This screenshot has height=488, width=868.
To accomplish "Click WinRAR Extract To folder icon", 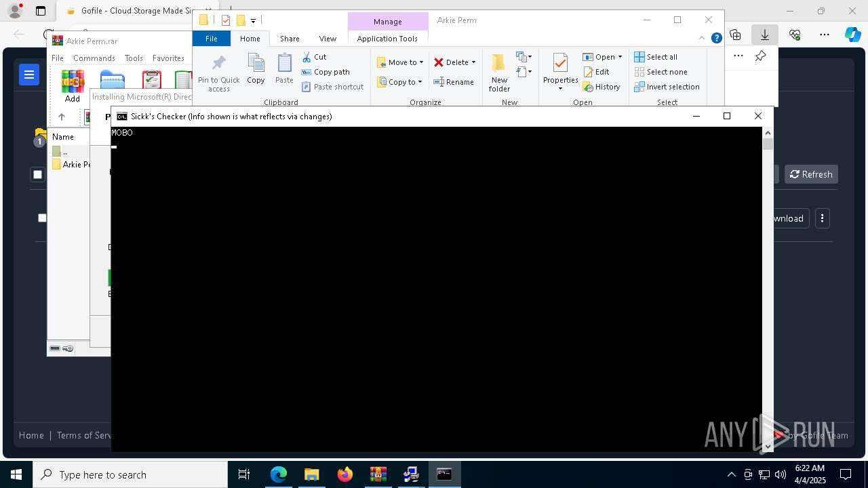I will point(113,80).
